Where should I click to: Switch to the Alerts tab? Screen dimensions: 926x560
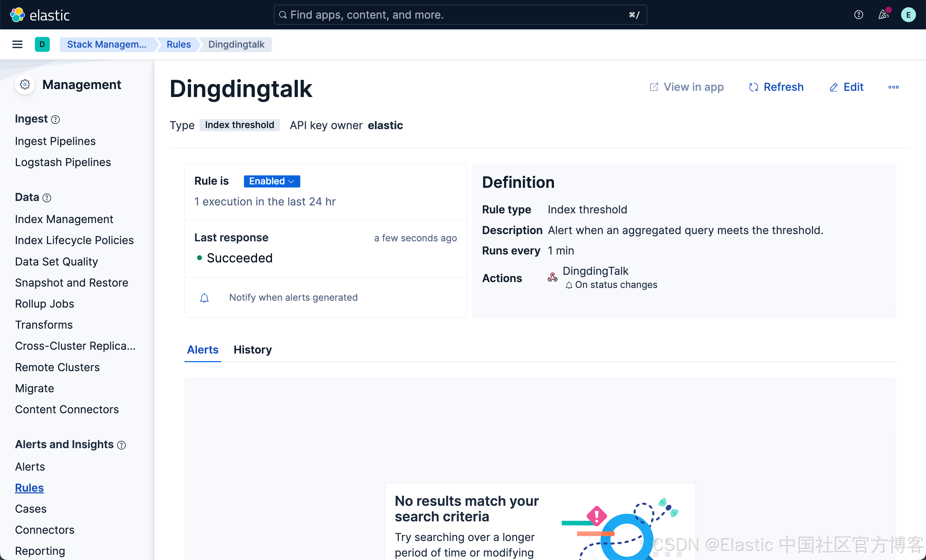tap(202, 350)
